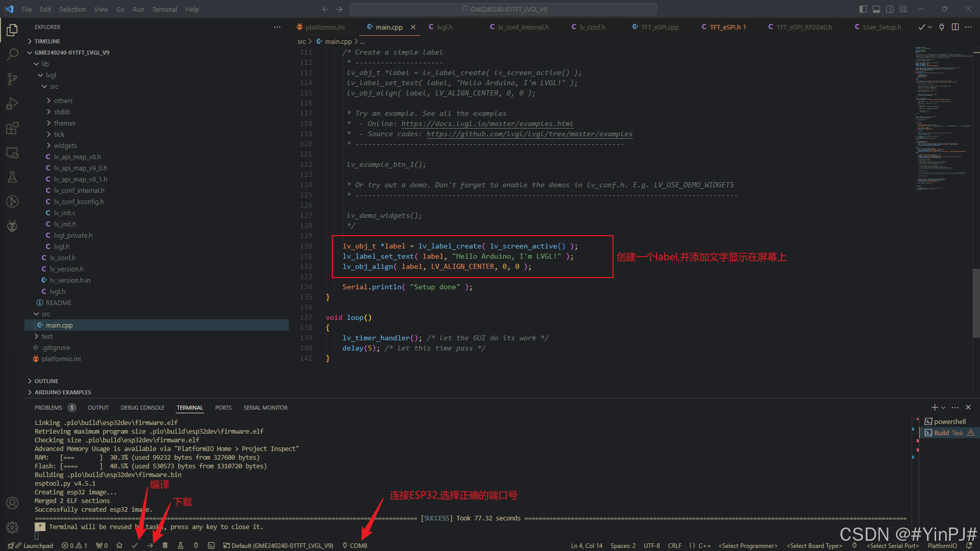Open the Extensions view
980x551 pixels.
pyautogui.click(x=12, y=128)
